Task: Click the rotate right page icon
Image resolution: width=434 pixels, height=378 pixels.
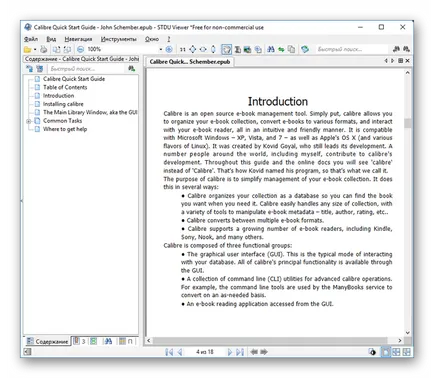Action: (67, 50)
